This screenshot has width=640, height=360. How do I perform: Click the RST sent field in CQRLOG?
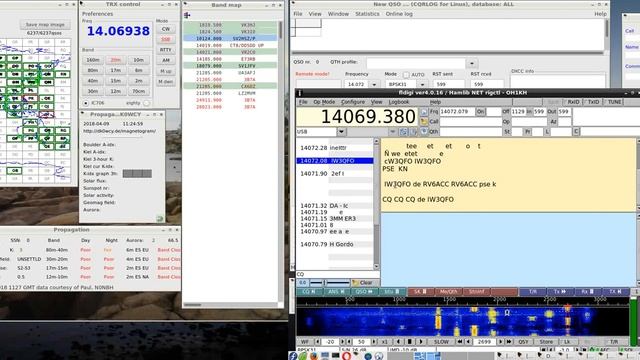448,84
